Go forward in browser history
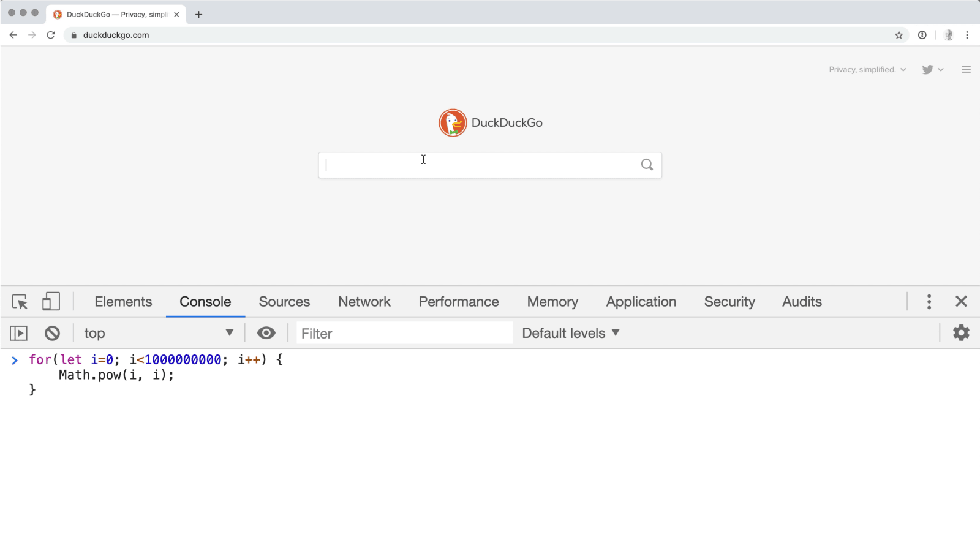 click(32, 35)
